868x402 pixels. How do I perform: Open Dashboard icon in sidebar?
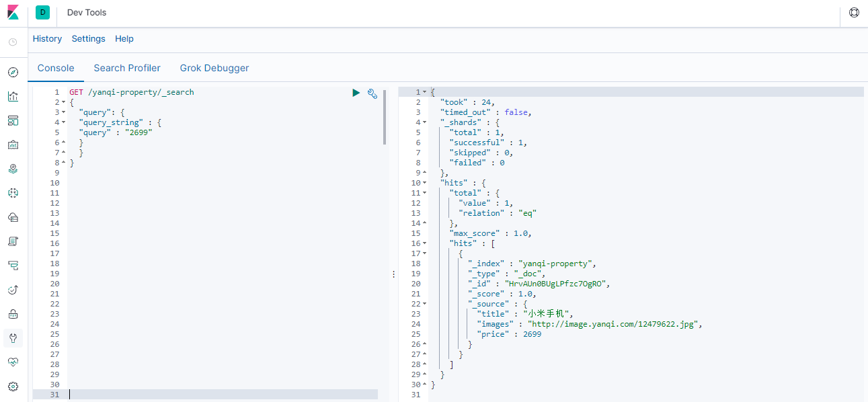click(x=13, y=120)
